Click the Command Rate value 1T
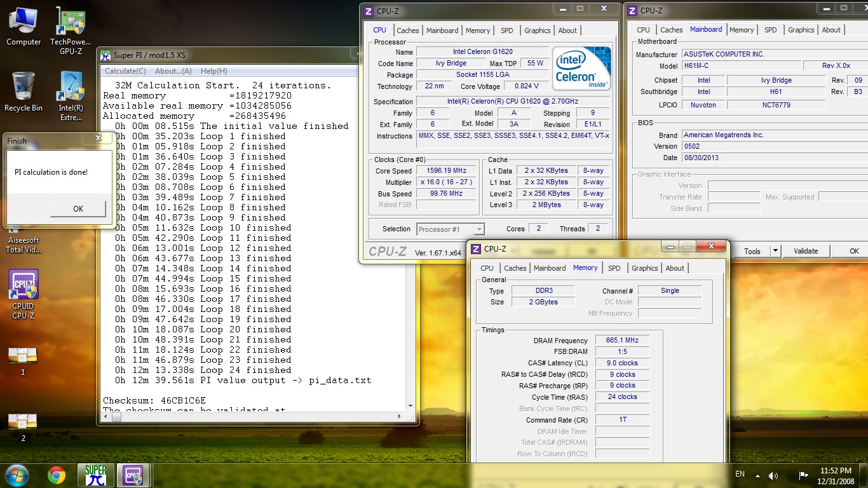The image size is (868, 488). (x=623, y=420)
